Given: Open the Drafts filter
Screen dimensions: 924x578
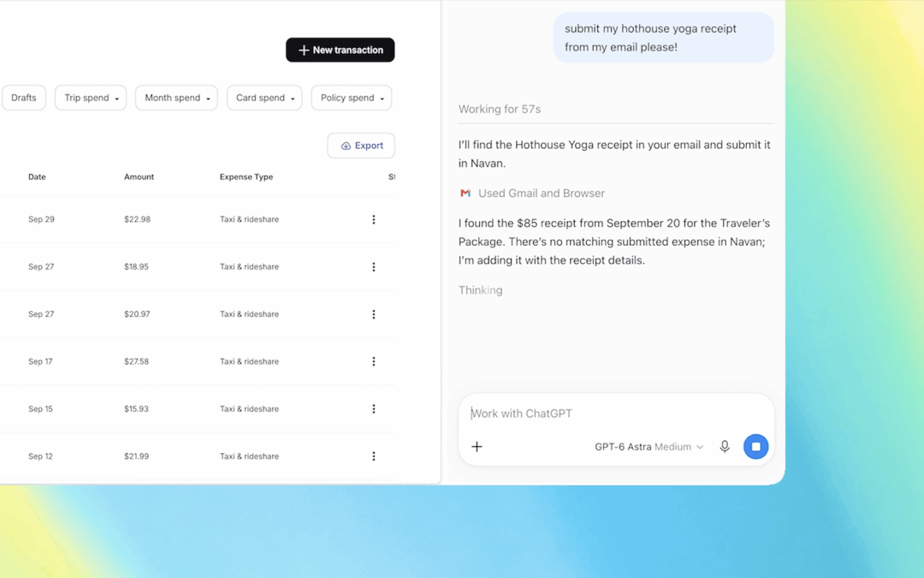Looking at the screenshot, I should click(24, 98).
